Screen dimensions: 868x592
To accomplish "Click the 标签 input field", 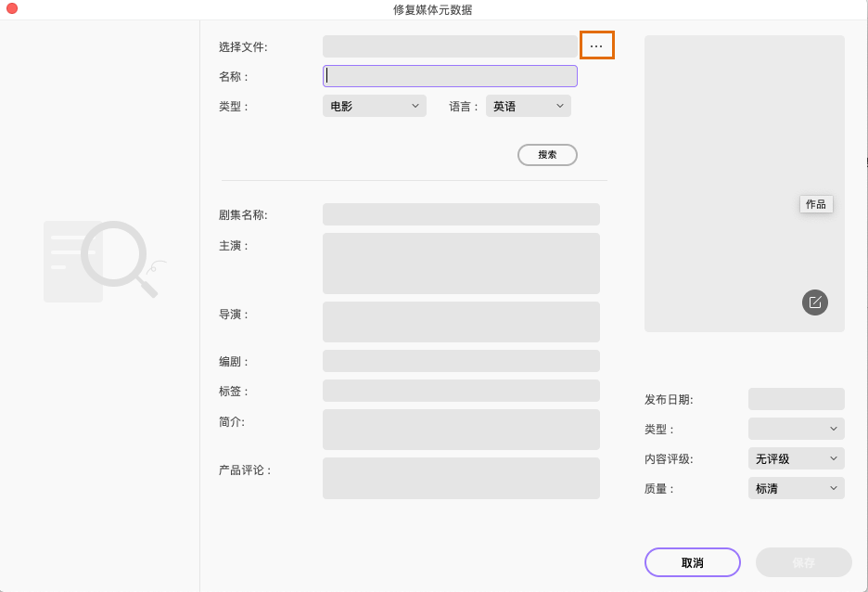I will [461, 391].
